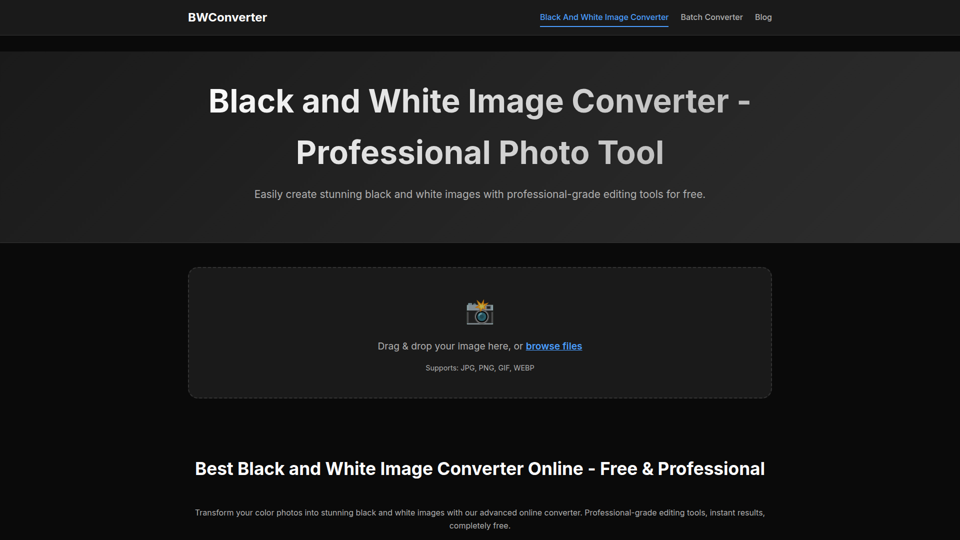Click the browse files link
Screen dimensions: 960x540
553,346
